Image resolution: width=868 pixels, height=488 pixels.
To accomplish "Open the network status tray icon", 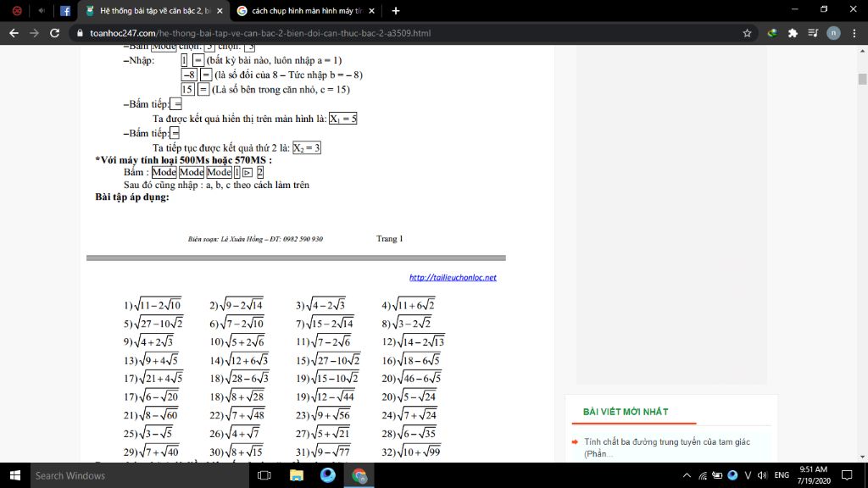I will 703,475.
